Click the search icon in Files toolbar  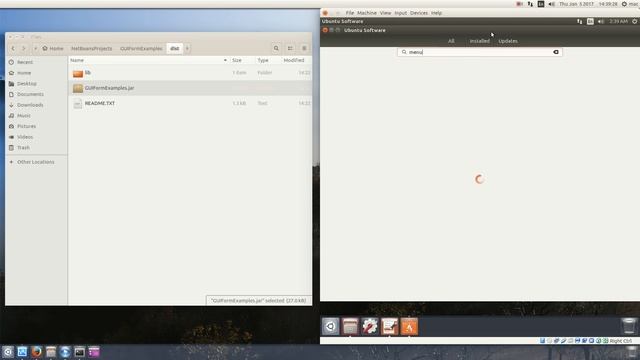pyautogui.click(x=276, y=48)
